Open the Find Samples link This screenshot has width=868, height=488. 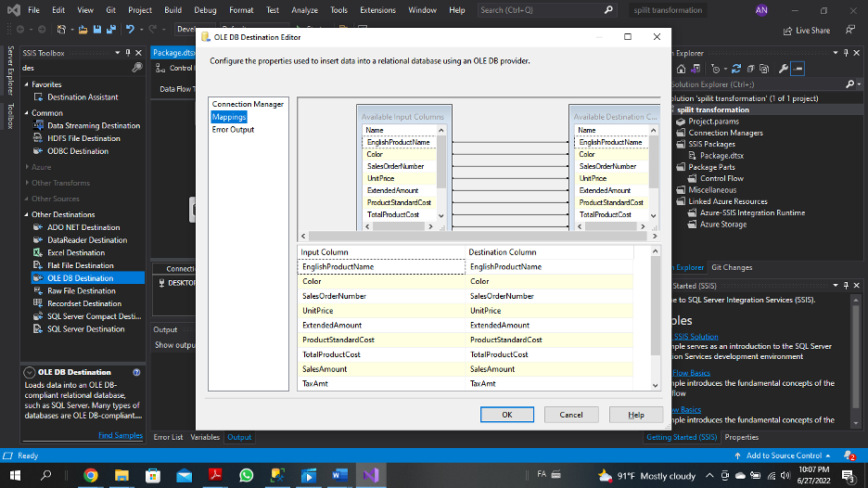tap(121, 435)
